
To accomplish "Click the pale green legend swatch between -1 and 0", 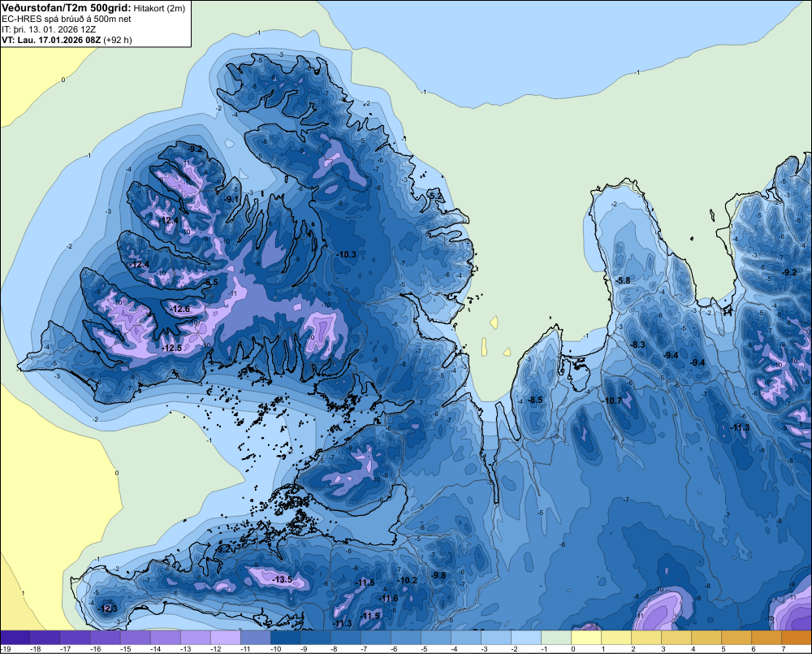I will (556, 638).
